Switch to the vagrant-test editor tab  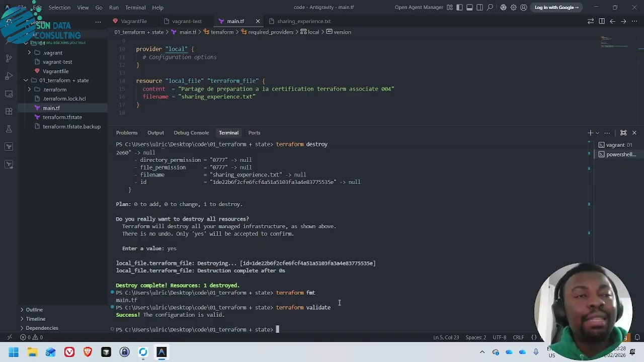click(x=187, y=21)
